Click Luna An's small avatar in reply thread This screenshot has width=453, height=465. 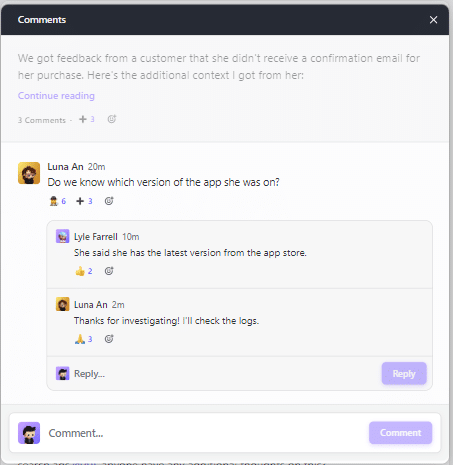tap(63, 304)
